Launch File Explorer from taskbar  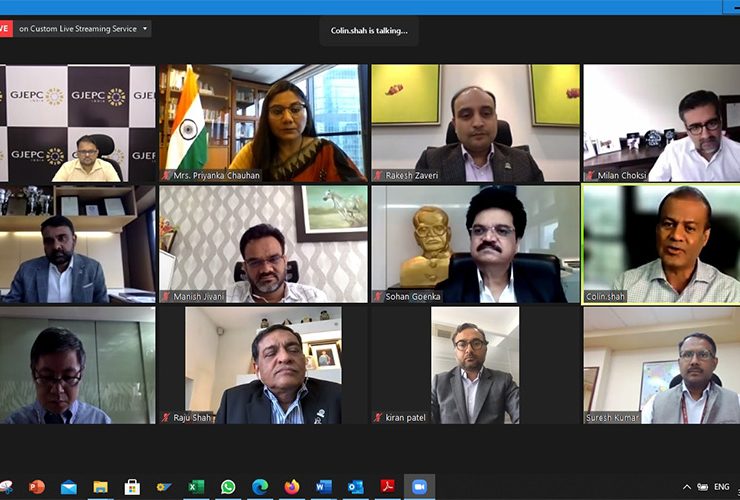(100, 487)
